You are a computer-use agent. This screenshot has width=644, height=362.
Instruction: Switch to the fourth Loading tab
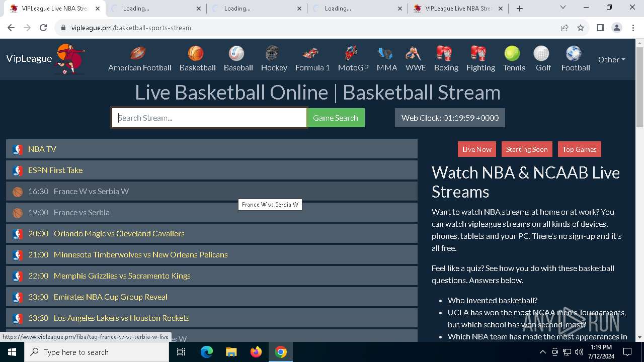(x=357, y=9)
